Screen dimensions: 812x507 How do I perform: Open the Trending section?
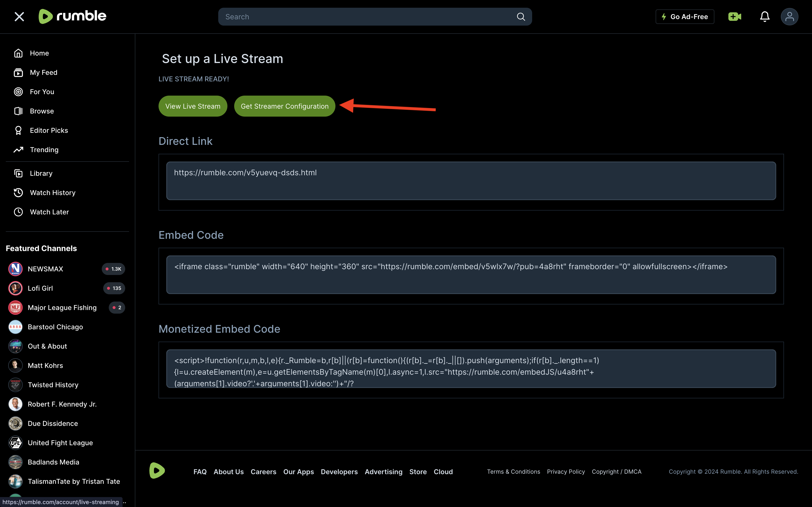click(44, 149)
